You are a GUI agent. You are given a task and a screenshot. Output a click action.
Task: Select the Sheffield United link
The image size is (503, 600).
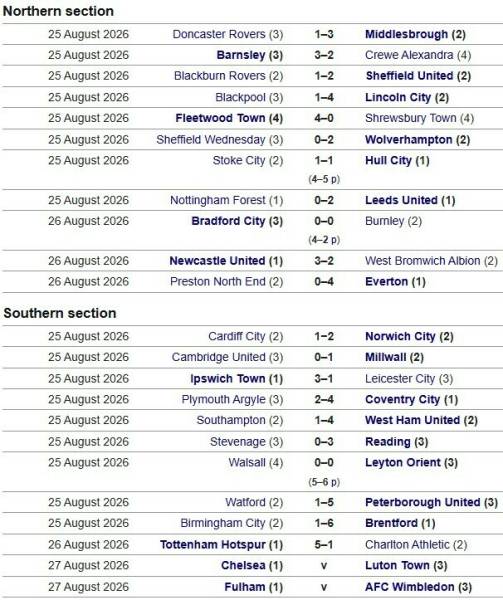pos(409,76)
